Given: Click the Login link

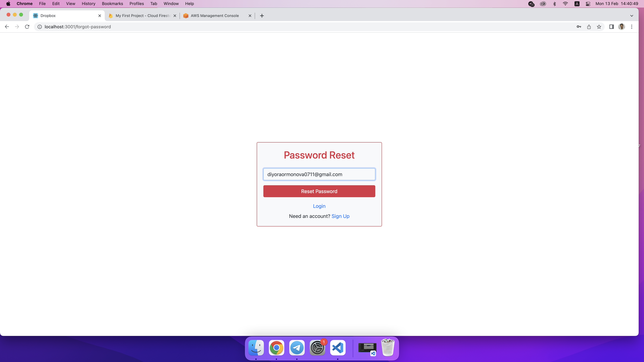Looking at the screenshot, I should (x=319, y=206).
